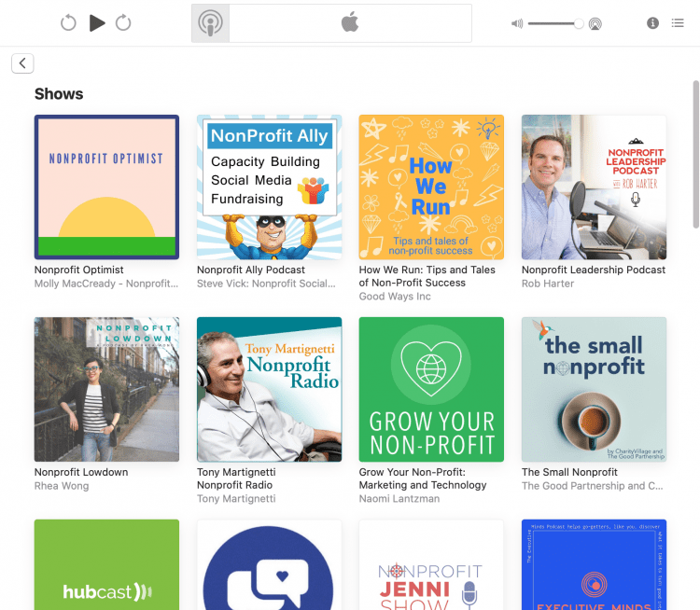Click the skip back button

pos(68,22)
